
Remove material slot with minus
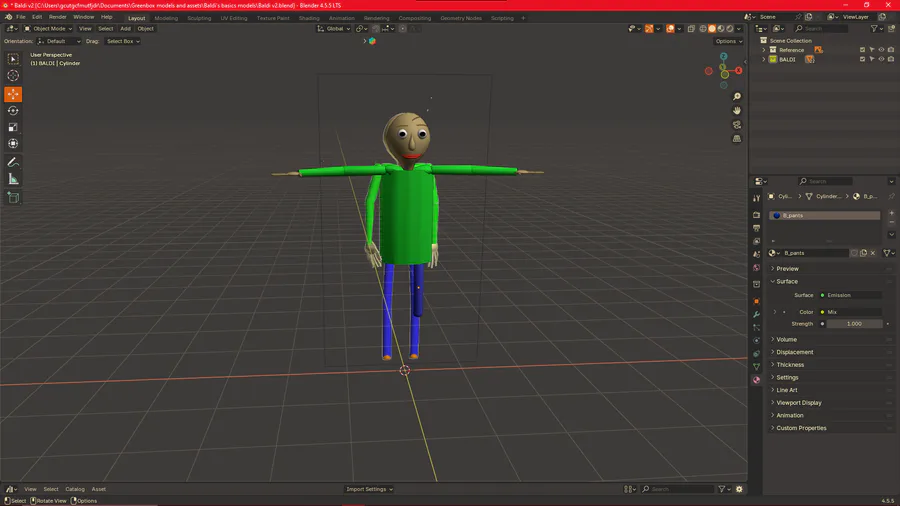point(891,222)
